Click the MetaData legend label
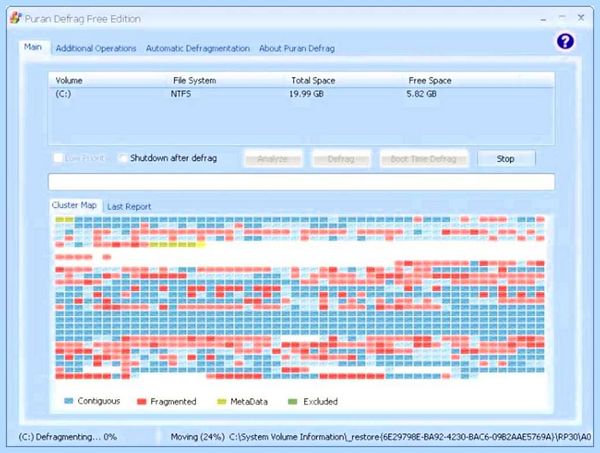Image resolution: width=600 pixels, height=453 pixels. 249,401
